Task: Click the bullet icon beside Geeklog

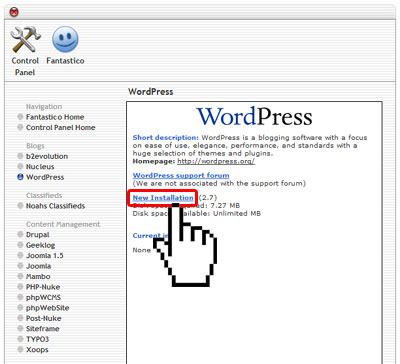Action: pyautogui.click(x=20, y=245)
